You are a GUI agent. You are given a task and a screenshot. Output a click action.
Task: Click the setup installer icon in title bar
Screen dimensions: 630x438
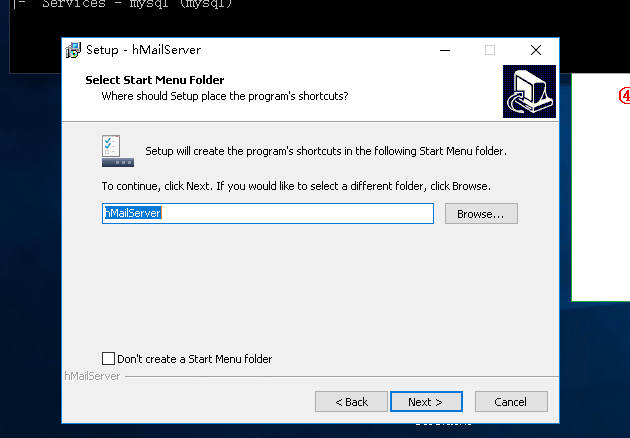(73, 50)
